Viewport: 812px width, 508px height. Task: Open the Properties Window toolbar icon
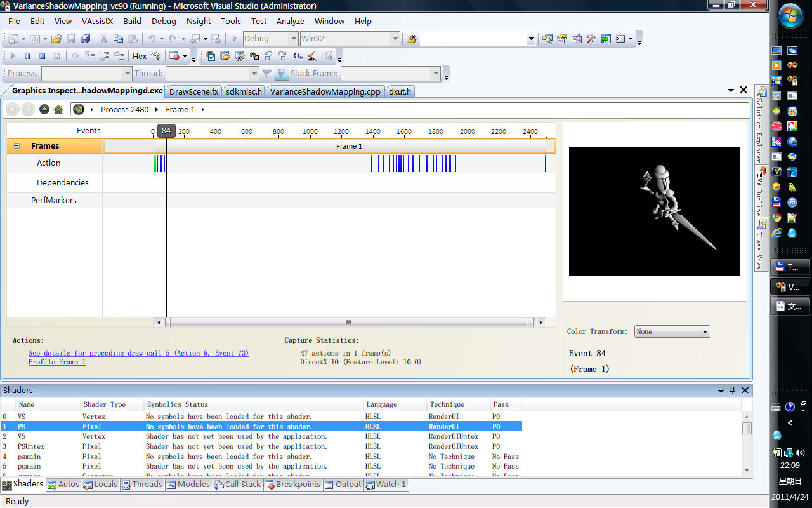562,39
